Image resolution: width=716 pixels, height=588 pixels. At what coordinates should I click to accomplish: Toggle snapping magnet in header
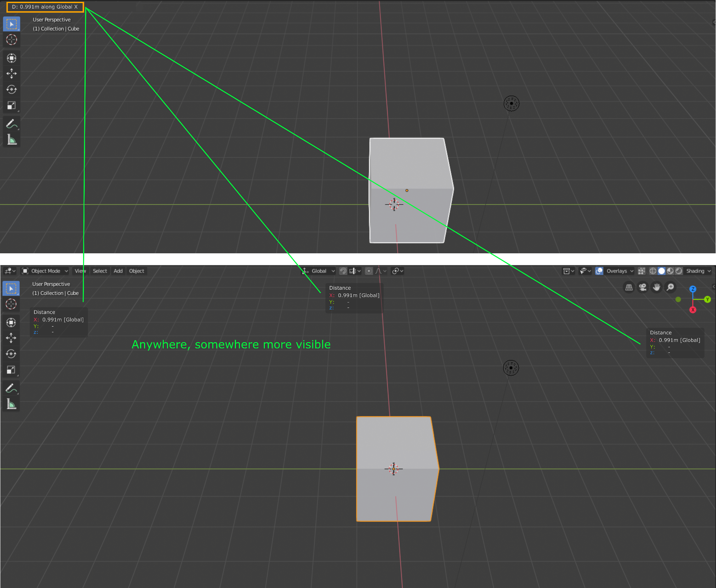(x=343, y=271)
